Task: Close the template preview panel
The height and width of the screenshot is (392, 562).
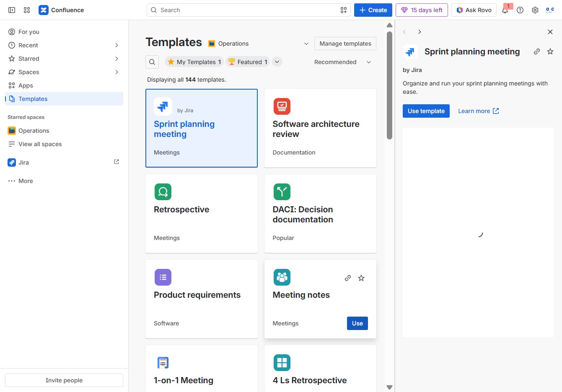Action: [x=550, y=32]
